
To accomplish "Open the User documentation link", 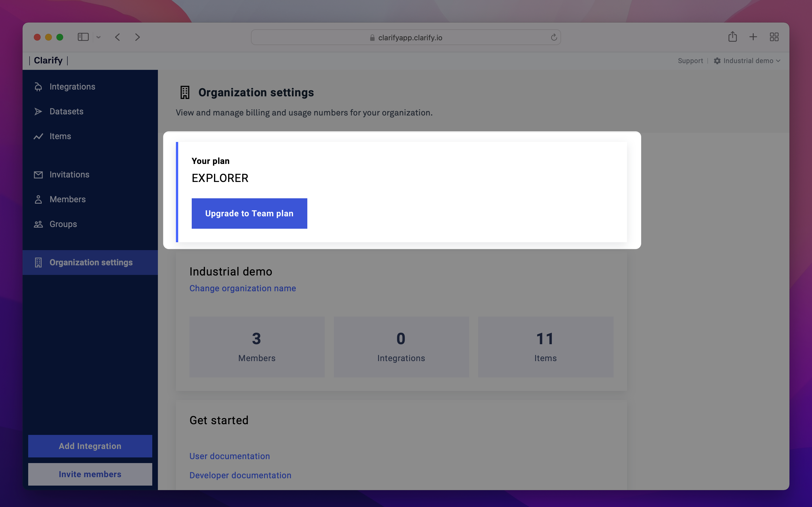I will (x=230, y=456).
